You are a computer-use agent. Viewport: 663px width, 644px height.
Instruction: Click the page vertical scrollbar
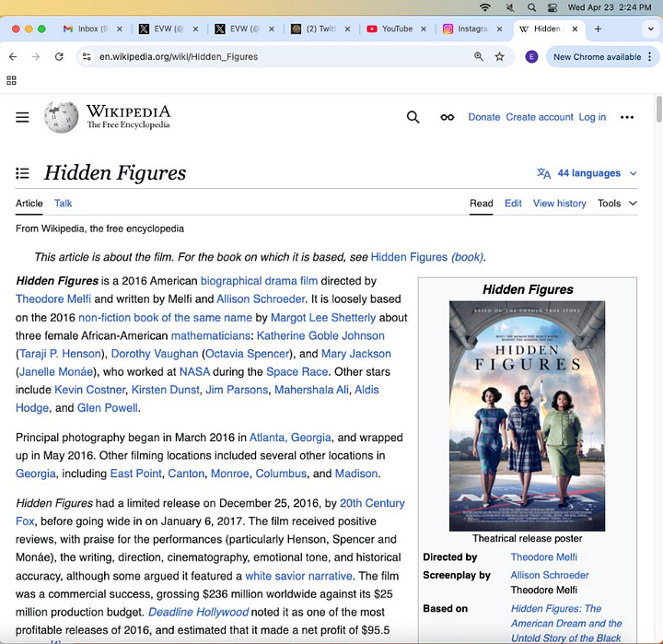point(658,109)
